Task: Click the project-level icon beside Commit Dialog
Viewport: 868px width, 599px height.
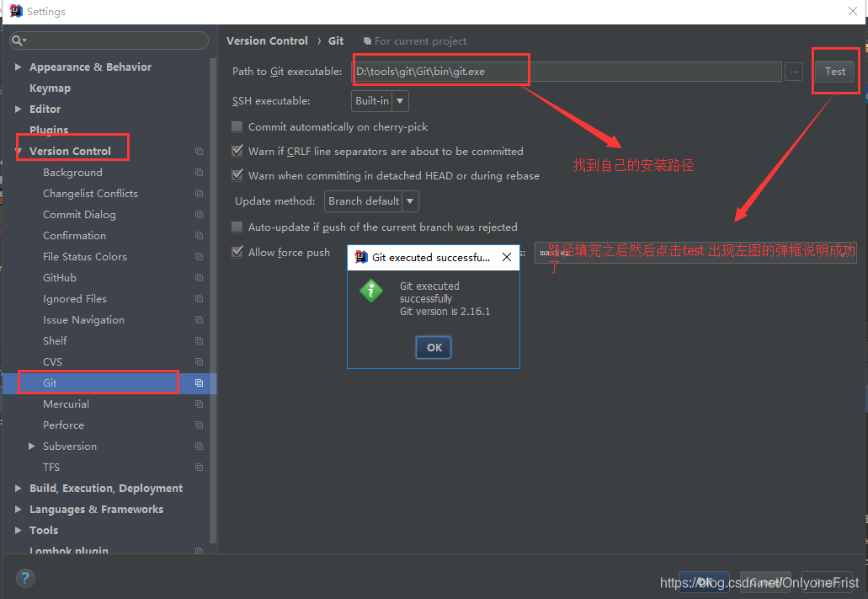Action: click(200, 215)
